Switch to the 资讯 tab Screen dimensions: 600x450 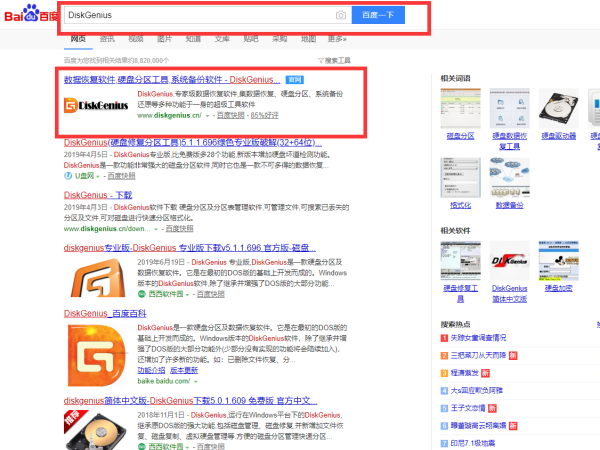click(107, 39)
